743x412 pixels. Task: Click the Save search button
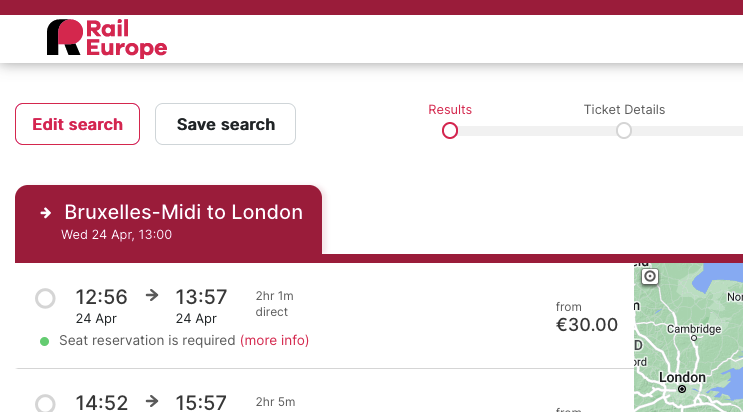(226, 124)
